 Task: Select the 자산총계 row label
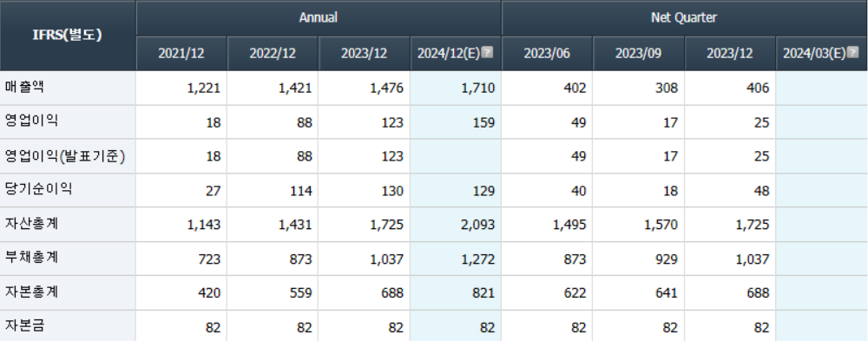point(31,224)
